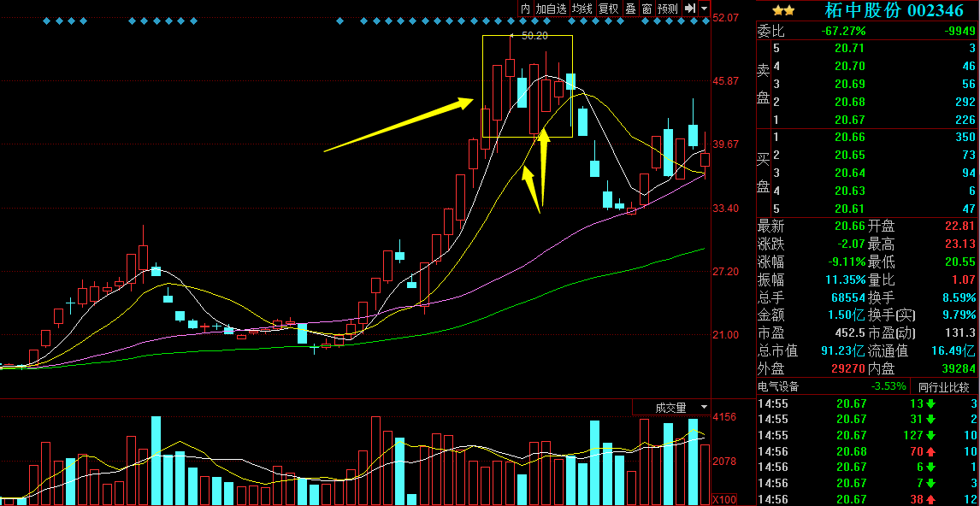Open the chart toolbar dropdown arrow
The width and height of the screenshot is (980, 506).
[x=704, y=9]
